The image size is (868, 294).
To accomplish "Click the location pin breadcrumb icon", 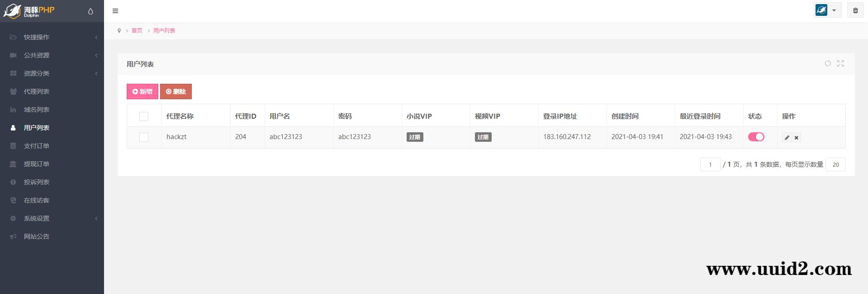I will click(119, 31).
